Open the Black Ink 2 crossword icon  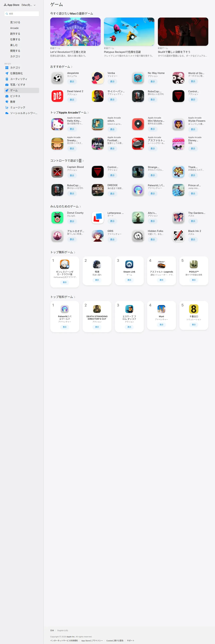point(178,236)
